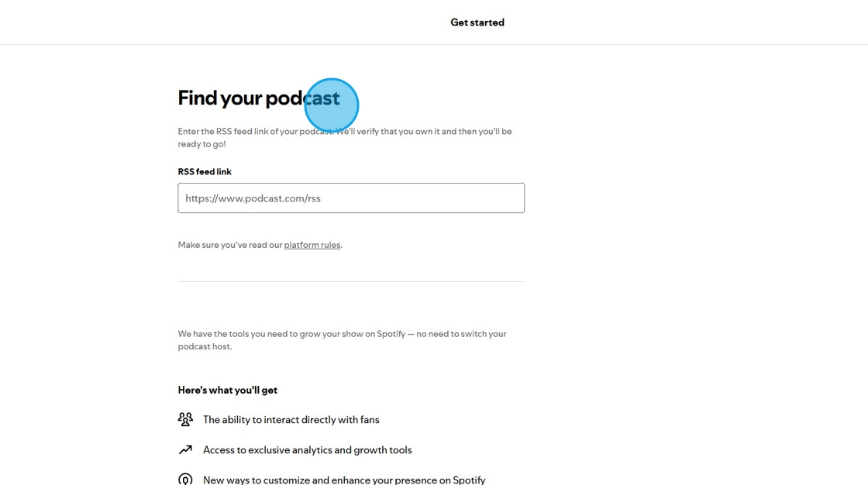Click the fans interaction people icon
The height and width of the screenshot is (485, 868).
185,419
